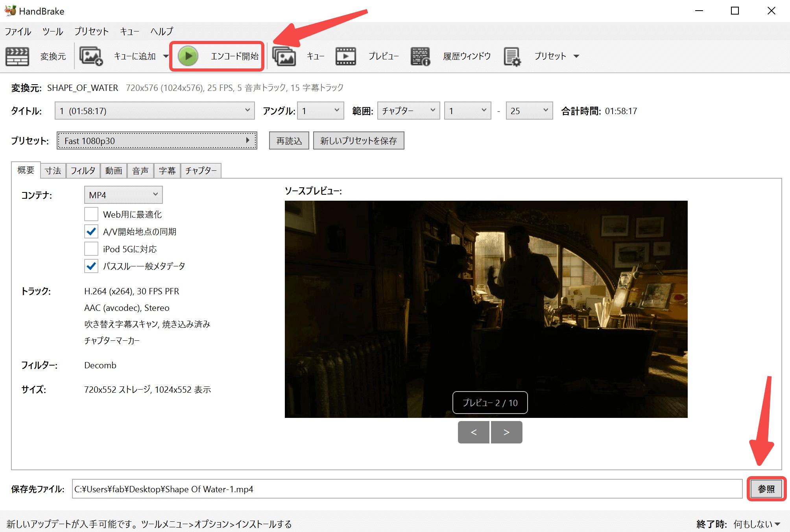Click the AAC (avcodec), Stereo text
Viewport: 790px width, 532px height.
pos(127,308)
